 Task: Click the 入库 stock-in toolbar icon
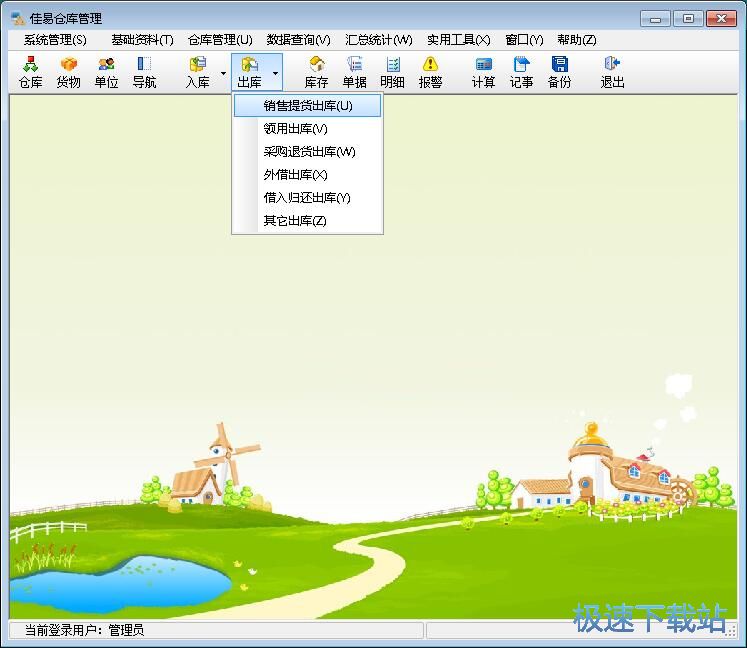pyautogui.click(x=197, y=72)
